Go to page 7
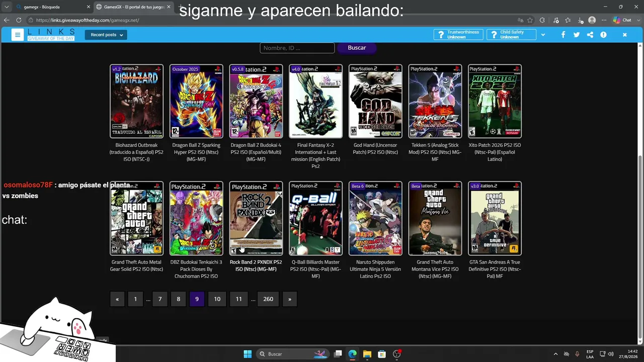 tap(160, 299)
